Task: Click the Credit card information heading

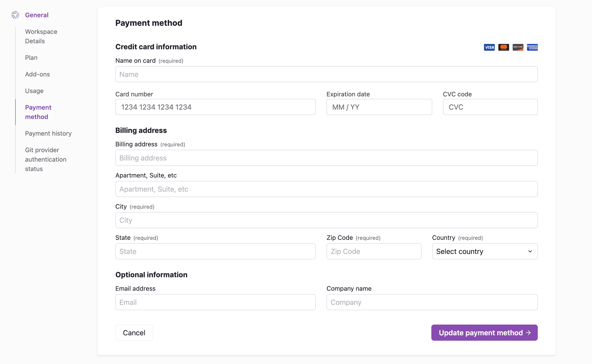Action: 156,47
